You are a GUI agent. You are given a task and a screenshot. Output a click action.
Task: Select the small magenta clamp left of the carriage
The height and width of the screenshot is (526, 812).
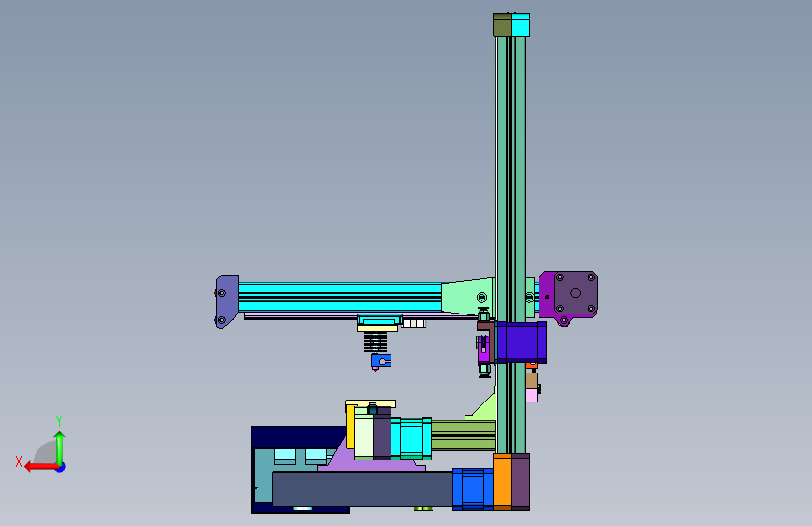[483, 349]
